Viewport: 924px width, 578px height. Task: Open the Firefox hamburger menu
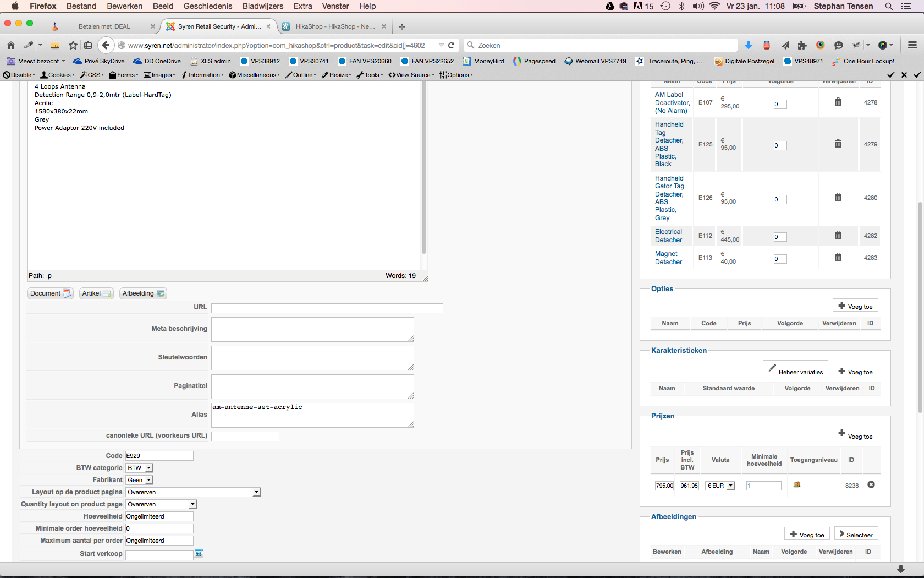point(912,45)
